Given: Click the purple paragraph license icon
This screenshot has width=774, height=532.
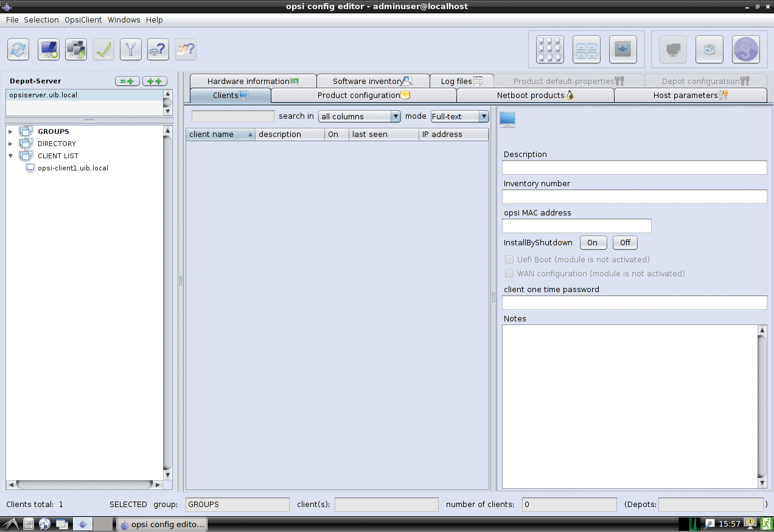Looking at the screenshot, I should pyautogui.click(x=745, y=49).
